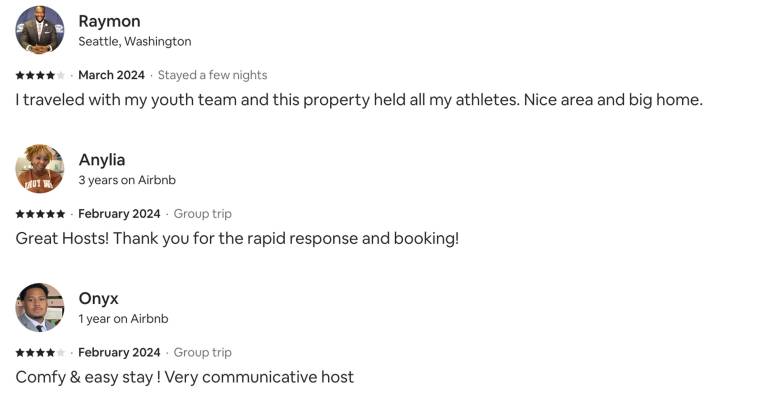Image resolution: width=768 pixels, height=420 pixels.
Task: Click the reviewer name Anylia
Action: click(102, 160)
